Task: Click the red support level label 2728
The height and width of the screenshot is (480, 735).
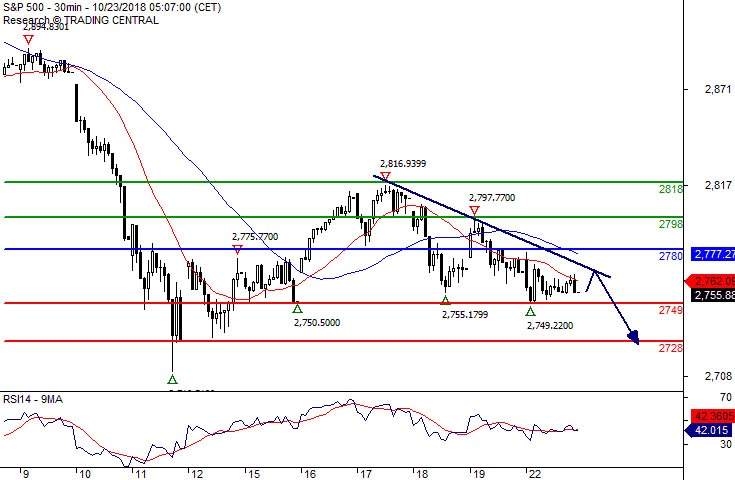Action: (671, 348)
